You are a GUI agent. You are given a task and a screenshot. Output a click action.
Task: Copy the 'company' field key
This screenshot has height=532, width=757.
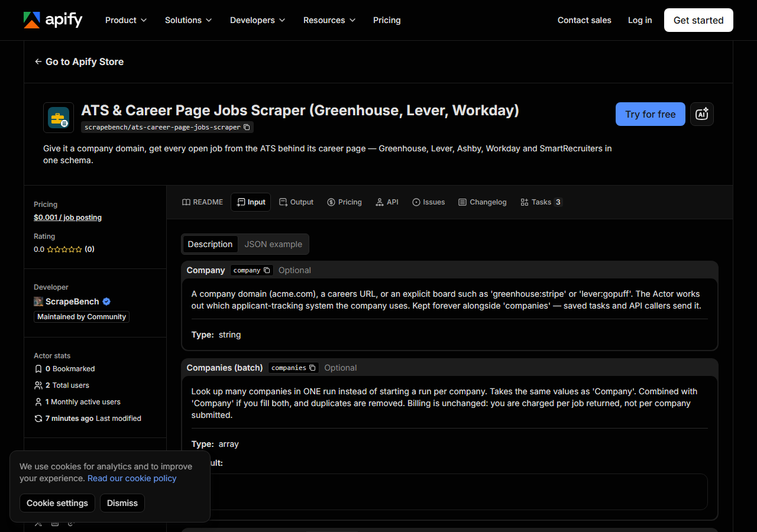click(x=267, y=270)
